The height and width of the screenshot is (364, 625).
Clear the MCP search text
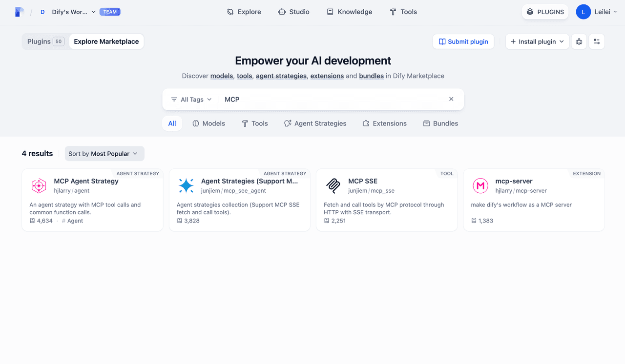coord(451,99)
